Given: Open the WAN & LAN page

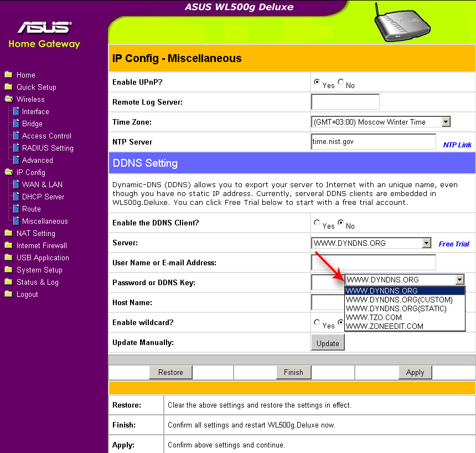Looking at the screenshot, I should tap(42, 184).
